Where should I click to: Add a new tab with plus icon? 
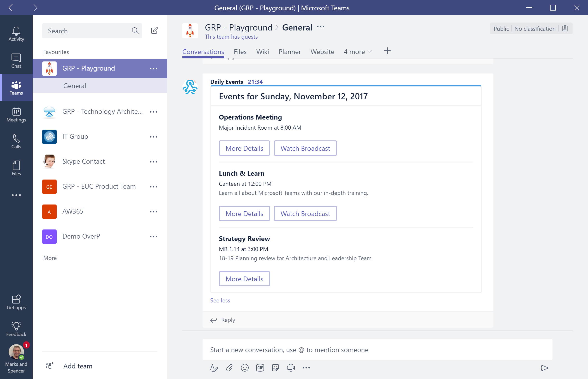pyautogui.click(x=387, y=51)
